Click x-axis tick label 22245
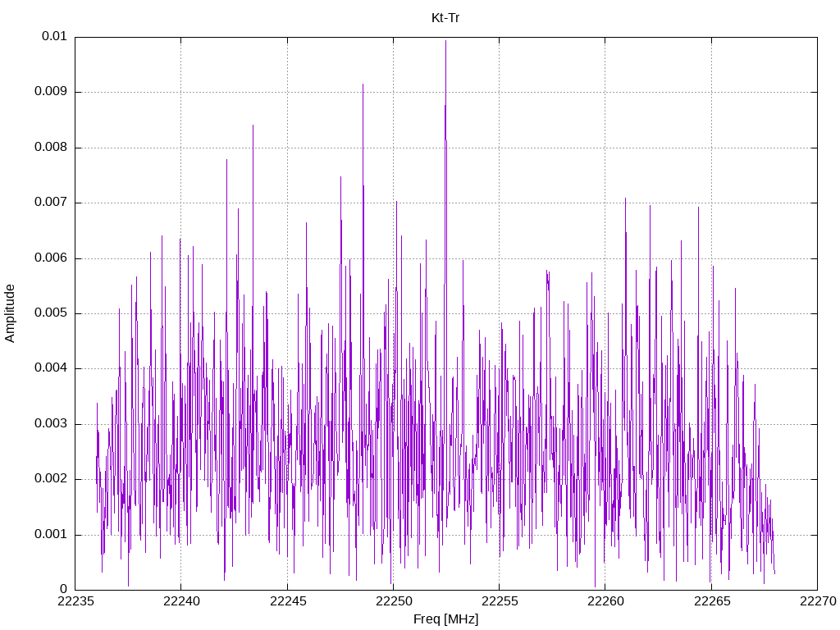 pyautogui.click(x=287, y=601)
